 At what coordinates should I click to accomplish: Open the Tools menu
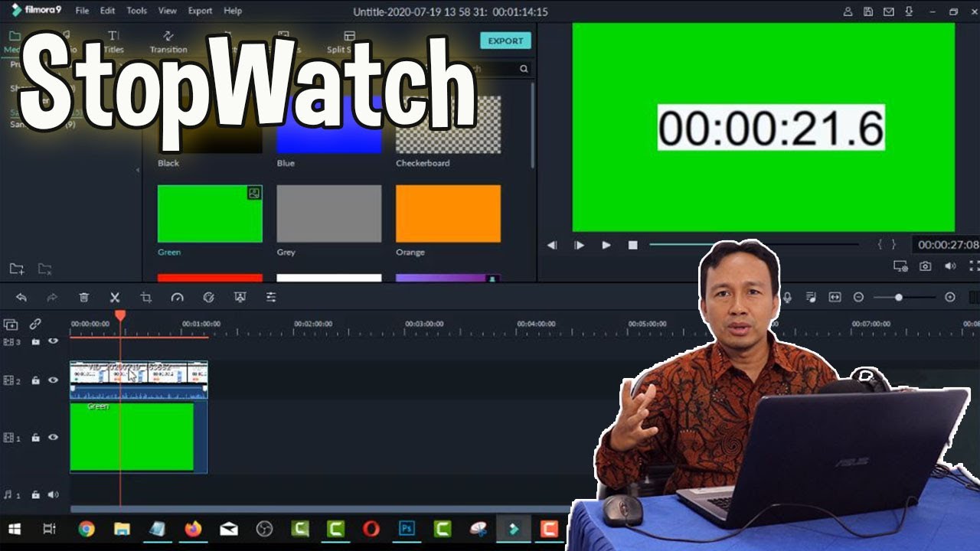coord(136,11)
